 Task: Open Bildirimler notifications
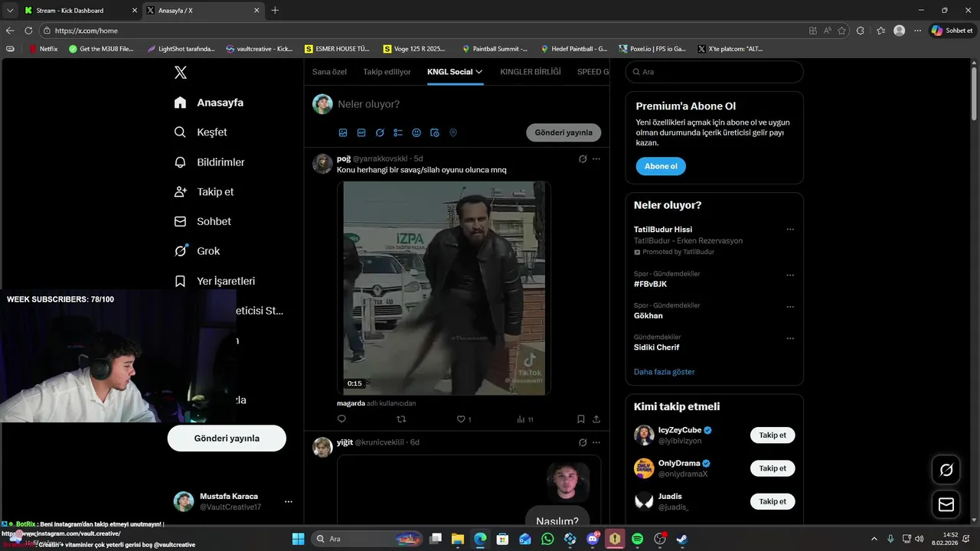(x=210, y=162)
